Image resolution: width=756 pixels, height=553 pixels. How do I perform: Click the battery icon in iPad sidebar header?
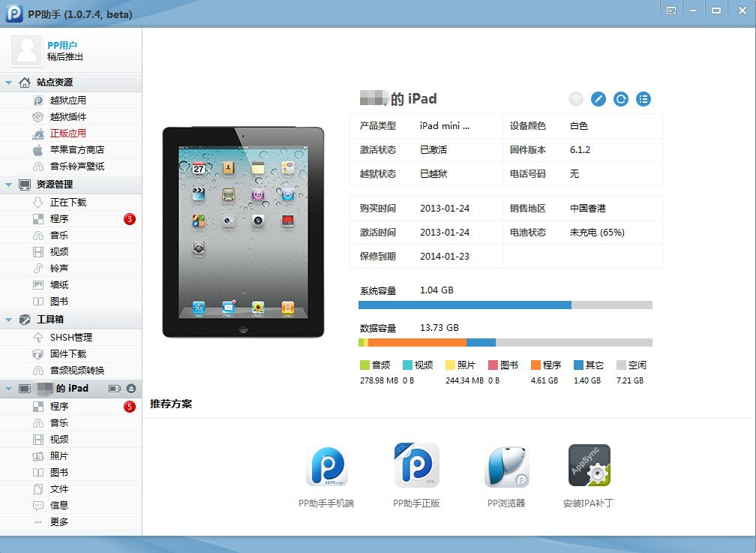click(115, 389)
